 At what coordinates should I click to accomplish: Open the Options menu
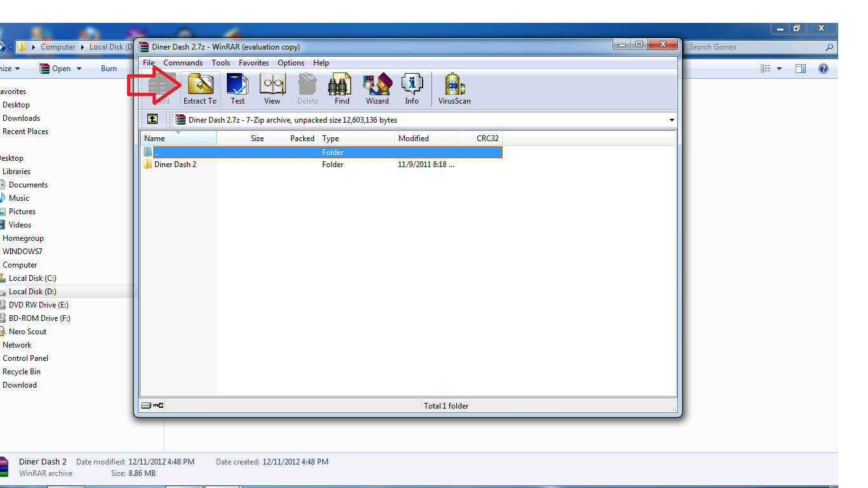pos(290,62)
